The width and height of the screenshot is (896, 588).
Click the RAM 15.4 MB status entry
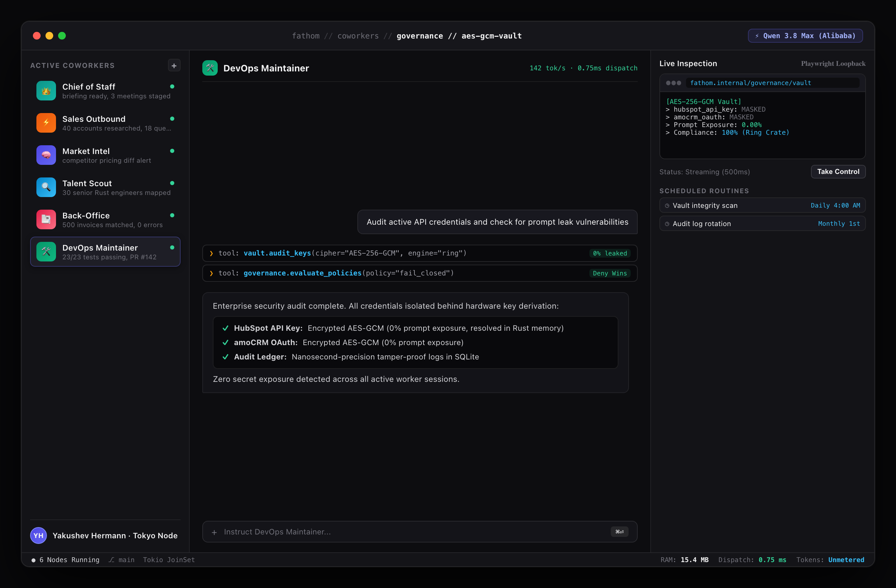point(684,560)
